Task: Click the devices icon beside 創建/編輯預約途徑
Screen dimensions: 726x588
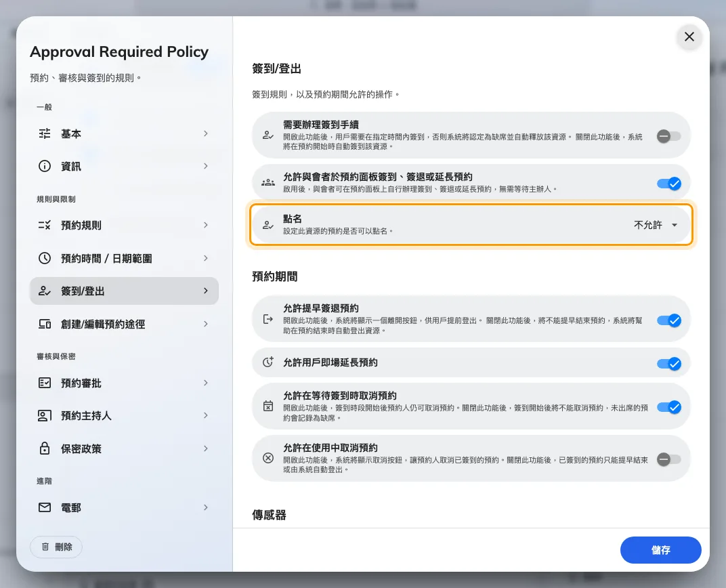Action: (45, 324)
